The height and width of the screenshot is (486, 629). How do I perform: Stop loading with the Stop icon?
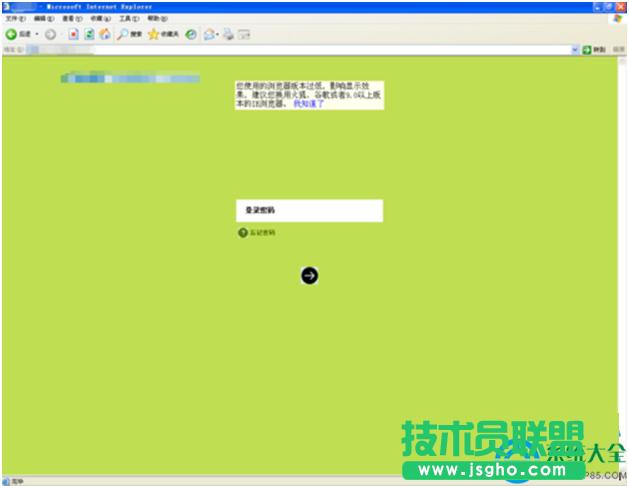coord(73,34)
